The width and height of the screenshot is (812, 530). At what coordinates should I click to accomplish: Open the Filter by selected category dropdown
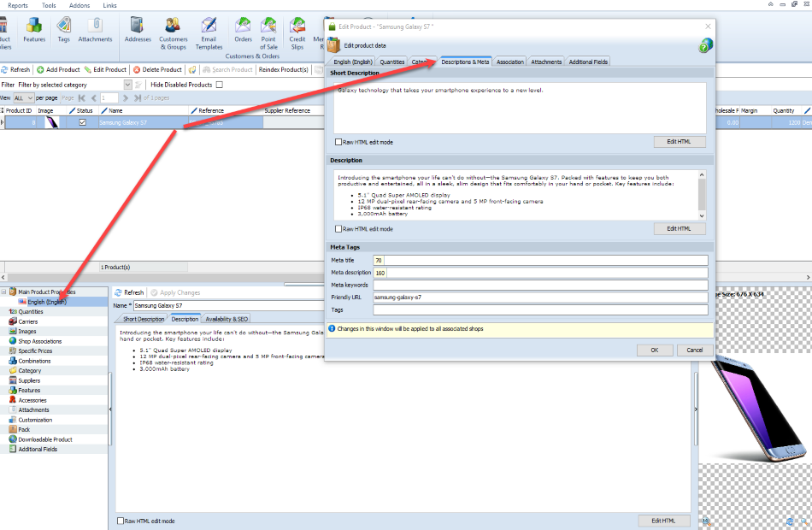[x=127, y=85]
